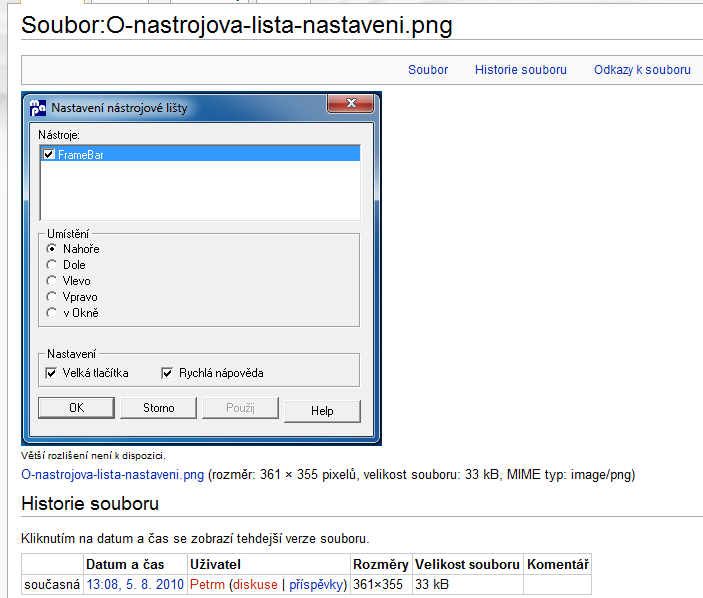This screenshot has width=703, height=598.
Task: Click the Nástroje list box empty area
Action: (x=200, y=190)
